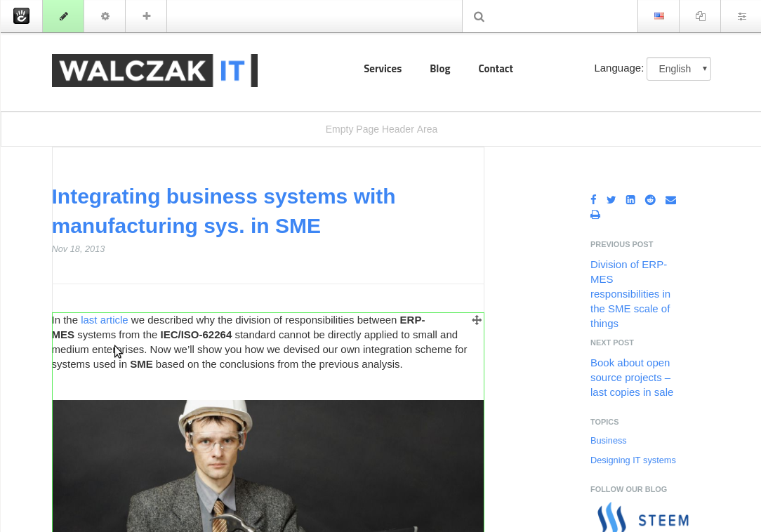Open the US flag locale selector
Viewport: 761px width, 532px height.
click(658, 15)
